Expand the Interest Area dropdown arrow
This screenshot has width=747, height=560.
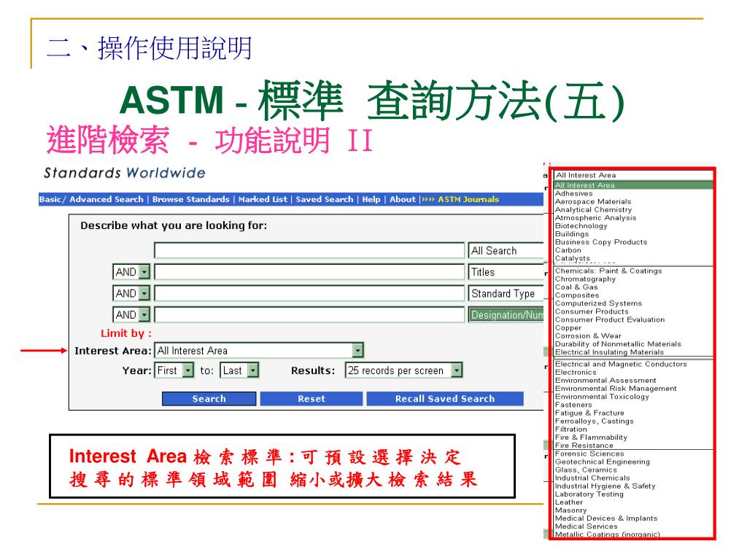point(357,351)
